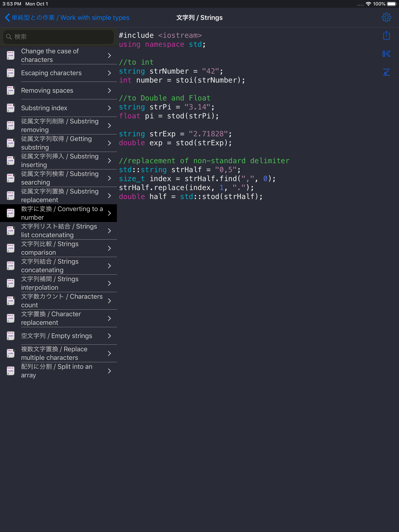Expand chevron for Split into an array

pos(109,371)
